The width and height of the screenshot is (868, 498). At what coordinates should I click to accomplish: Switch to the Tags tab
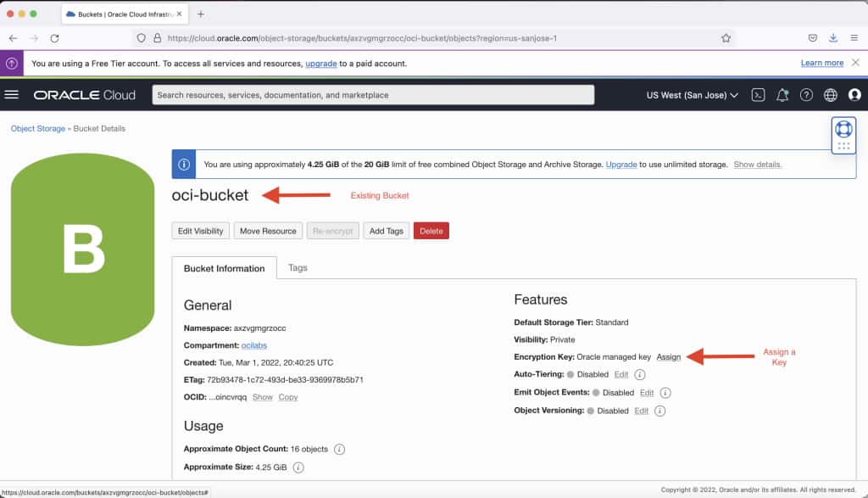coord(298,266)
